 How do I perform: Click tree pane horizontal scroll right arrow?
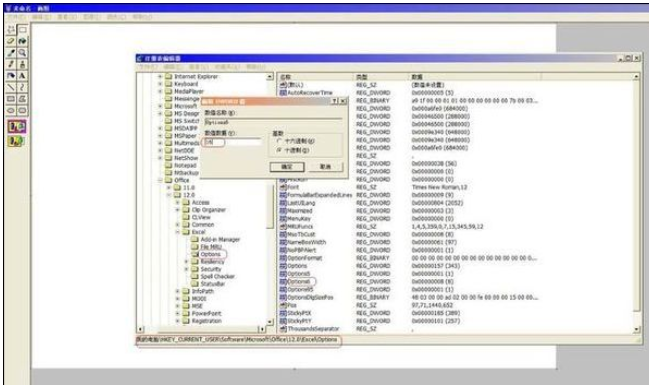[262, 329]
